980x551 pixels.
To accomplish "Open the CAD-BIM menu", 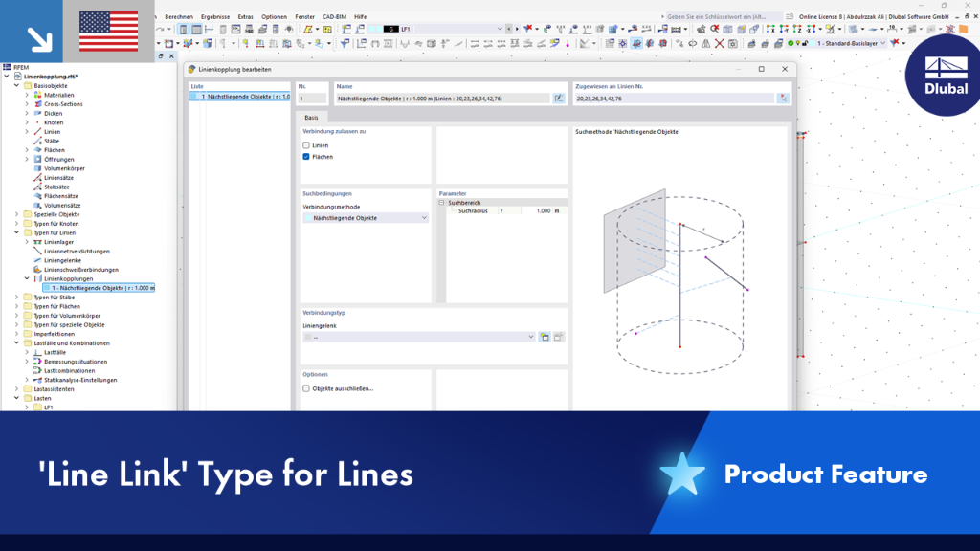I will pyautogui.click(x=334, y=17).
